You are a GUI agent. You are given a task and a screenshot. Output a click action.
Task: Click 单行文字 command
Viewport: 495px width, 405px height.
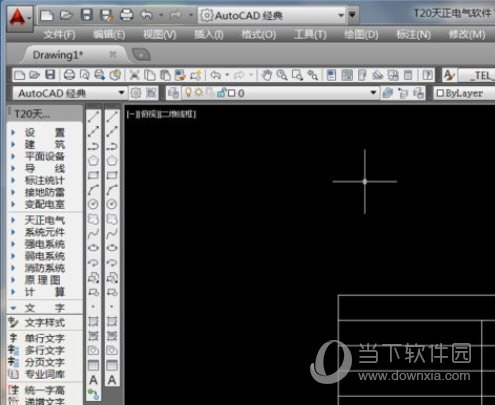click(x=45, y=338)
